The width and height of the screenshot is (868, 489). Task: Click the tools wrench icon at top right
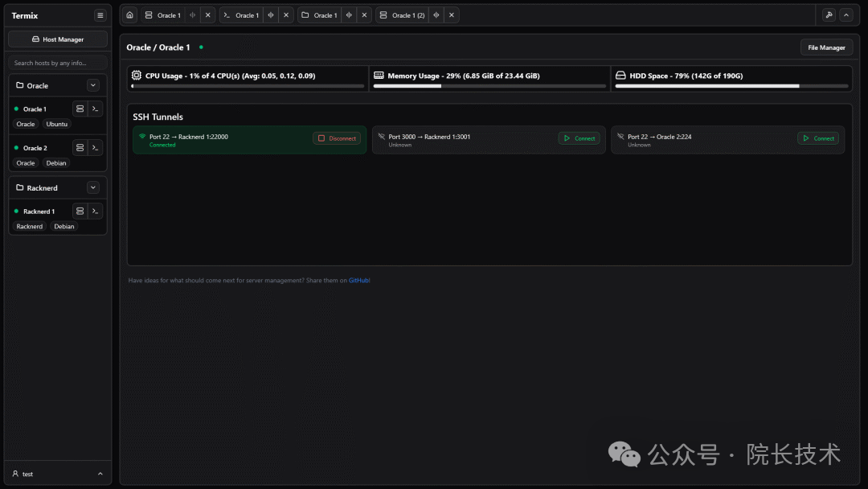(829, 15)
